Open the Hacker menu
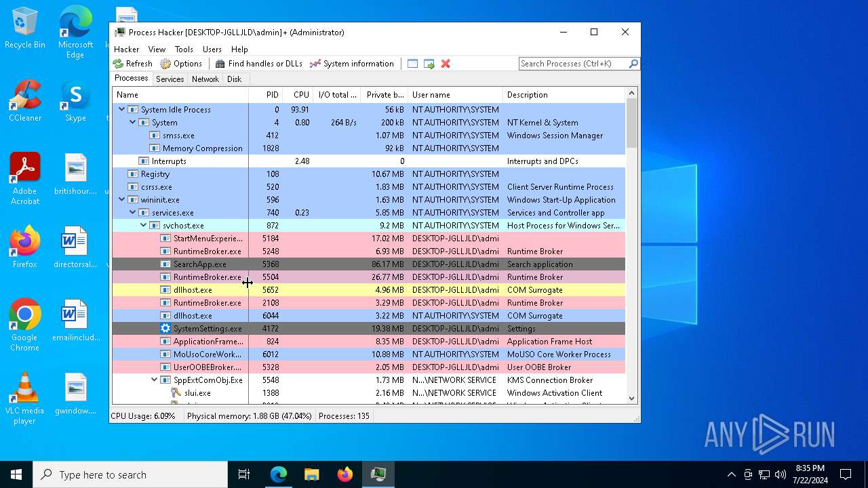 [x=127, y=49]
